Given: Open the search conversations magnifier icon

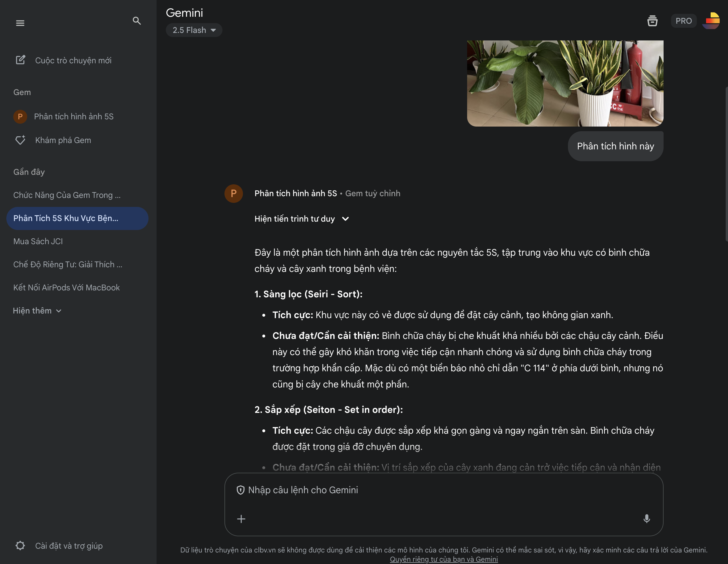Looking at the screenshot, I should click(137, 21).
